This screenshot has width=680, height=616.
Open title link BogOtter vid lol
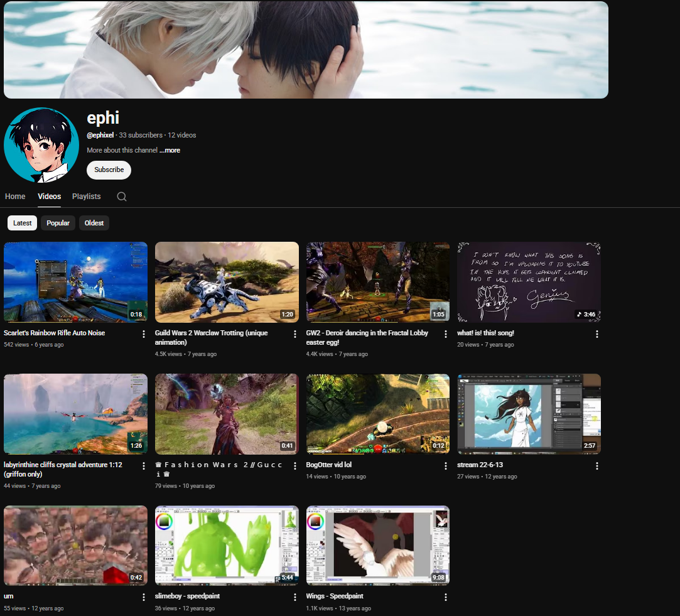click(x=329, y=465)
